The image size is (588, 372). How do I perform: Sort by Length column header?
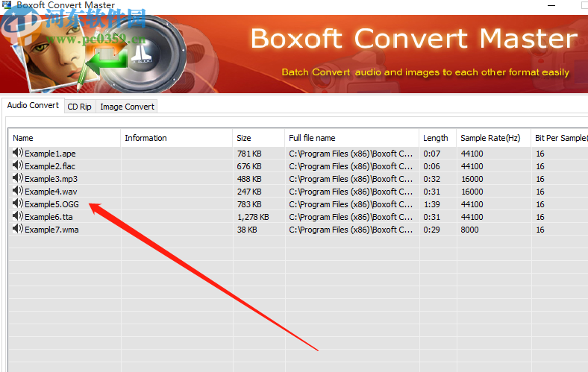tap(437, 138)
